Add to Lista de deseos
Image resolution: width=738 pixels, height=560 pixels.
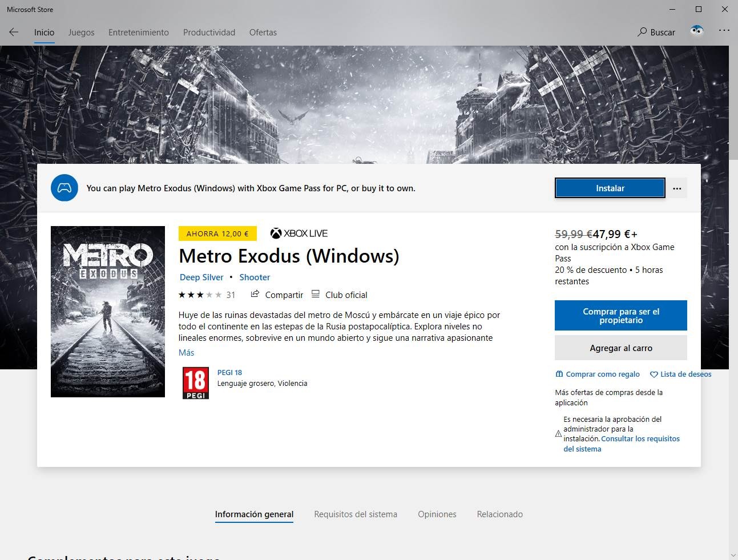click(685, 374)
